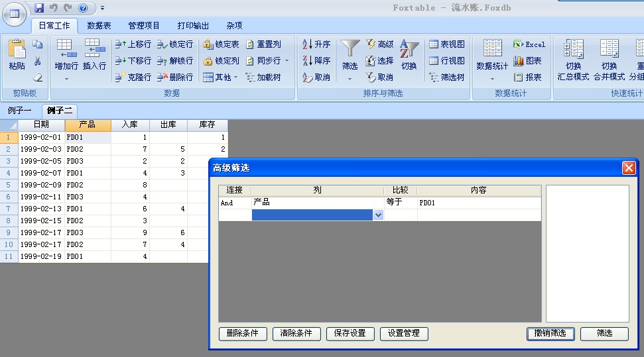
Task: Redo with the quick access redo arrow
Action: click(68, 8)
